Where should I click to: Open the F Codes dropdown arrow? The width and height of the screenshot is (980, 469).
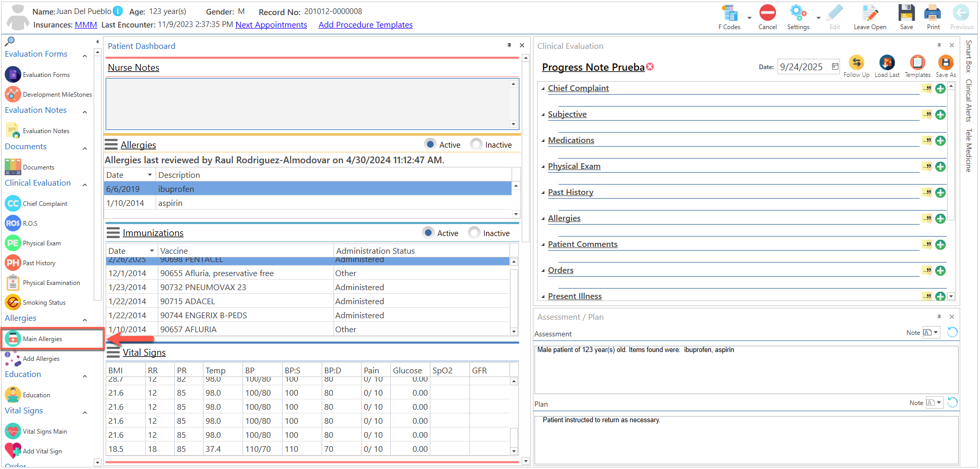tap(749, 18)
